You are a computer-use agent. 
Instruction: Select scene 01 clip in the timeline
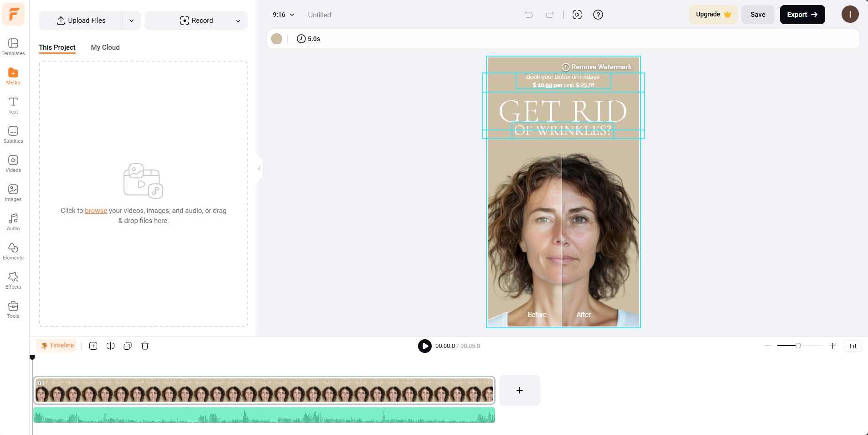tap(264, 390)
